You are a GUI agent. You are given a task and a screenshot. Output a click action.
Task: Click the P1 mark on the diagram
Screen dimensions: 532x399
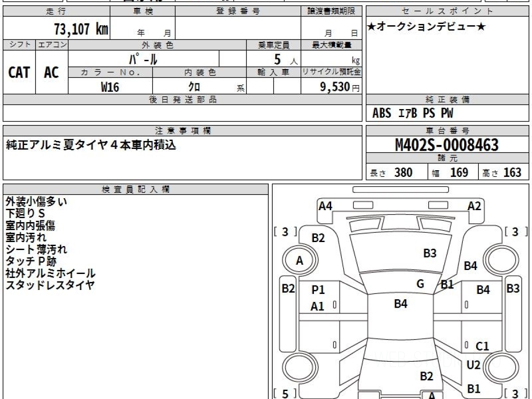pyautogui.click(x=318, y=290)
